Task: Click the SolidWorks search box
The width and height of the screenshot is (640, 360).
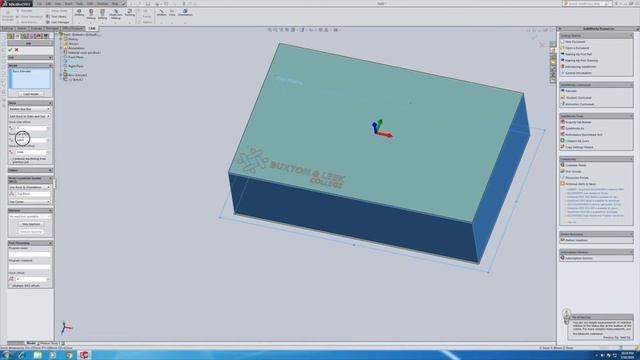Action: coord(588,3)
